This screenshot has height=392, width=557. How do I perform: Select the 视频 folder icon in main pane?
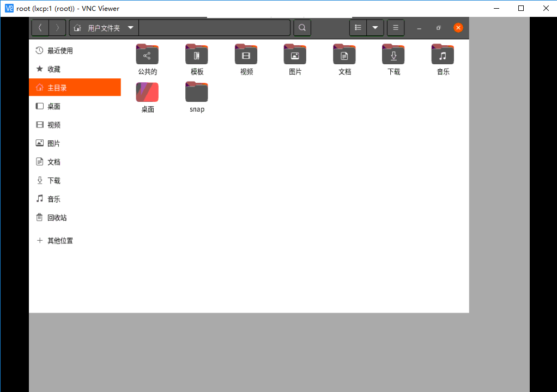pos(246,54)
